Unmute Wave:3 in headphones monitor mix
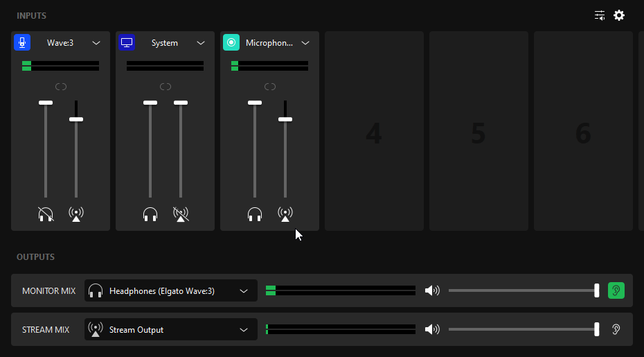Image resolution: width=644 pixels, height=357 pixels. pyautogui.click(x=46, y=214)
